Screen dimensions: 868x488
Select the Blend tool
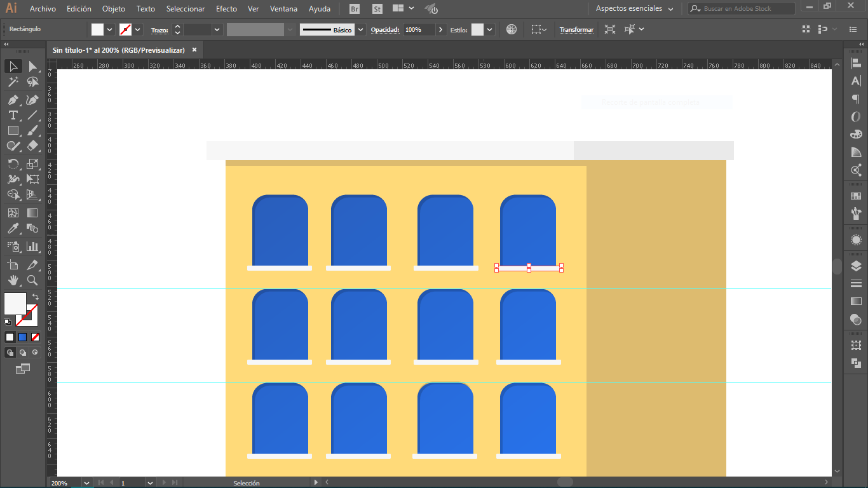tap(32, 228)
